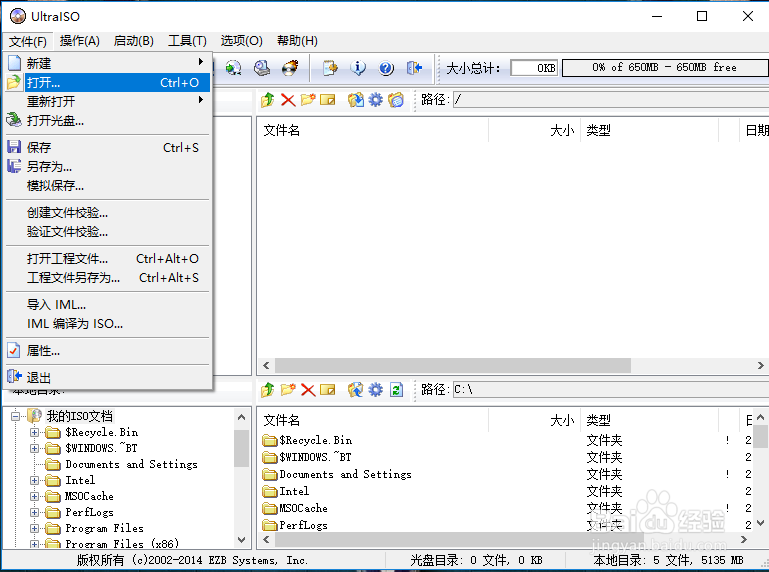Click the extract files icon in upper toolbar
The height and width of the screenshot is (572, 769).
356,100
